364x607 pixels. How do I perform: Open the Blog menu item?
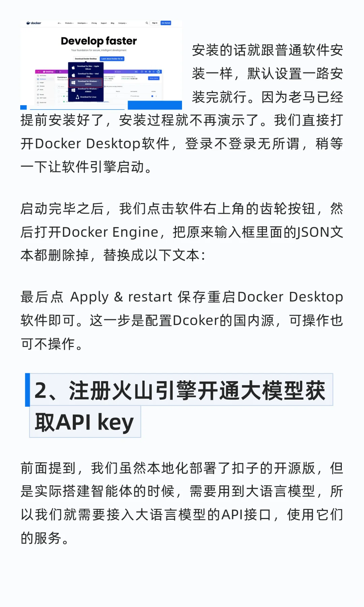pyautogui.click(x=113, y=23)
